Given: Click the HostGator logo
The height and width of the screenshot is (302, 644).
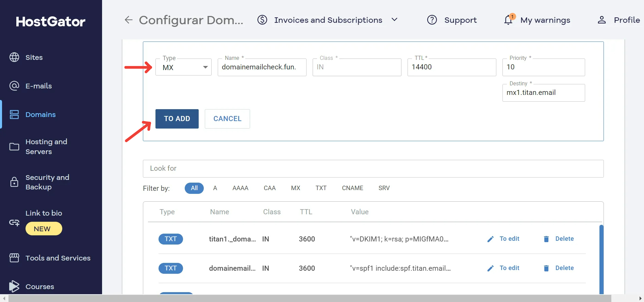Looking at the screenshot, I should [x=51, y=22].
